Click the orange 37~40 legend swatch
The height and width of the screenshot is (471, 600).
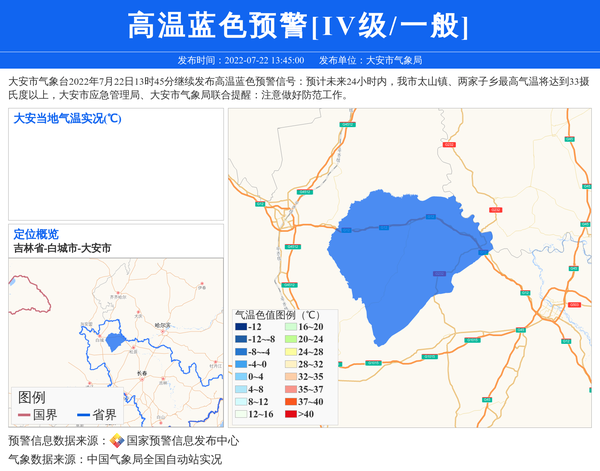click(x=290, y=402)
